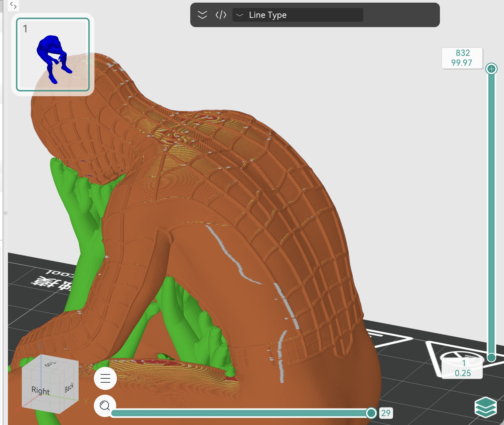Select the Right face of the view cube
This screenshot has height=425, width=504.
click(41, 391)
